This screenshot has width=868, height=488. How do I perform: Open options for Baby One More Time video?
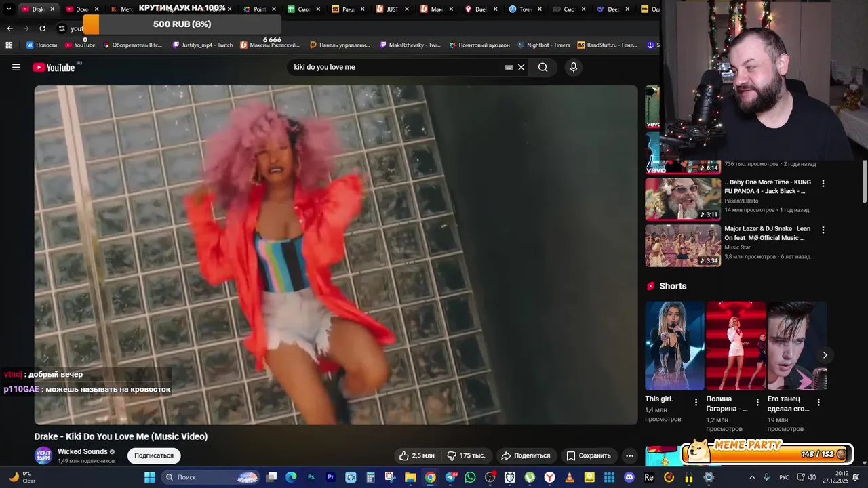823,184
